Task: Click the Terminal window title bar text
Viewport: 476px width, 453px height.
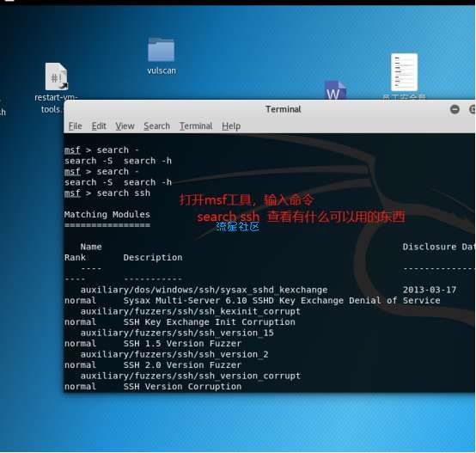Action: pyautogui.click(x=284, y=109)
